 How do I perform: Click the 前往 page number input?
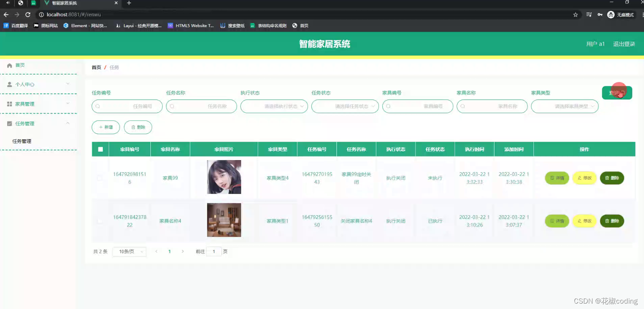214,251
